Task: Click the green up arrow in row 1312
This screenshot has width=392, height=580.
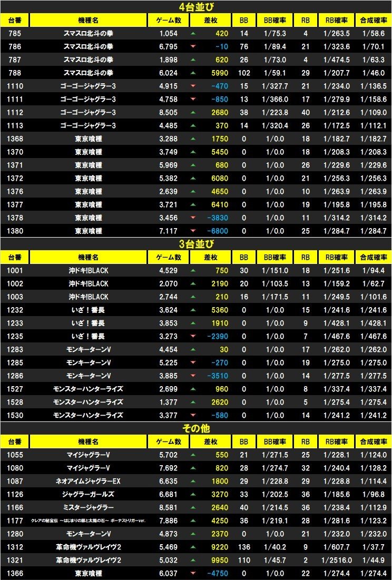Action: tap(193, 547)
